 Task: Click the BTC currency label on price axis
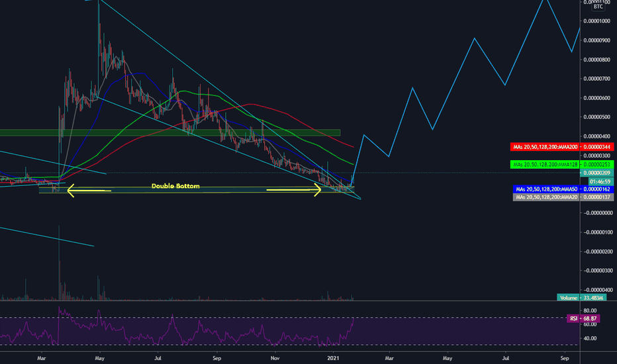598,7
